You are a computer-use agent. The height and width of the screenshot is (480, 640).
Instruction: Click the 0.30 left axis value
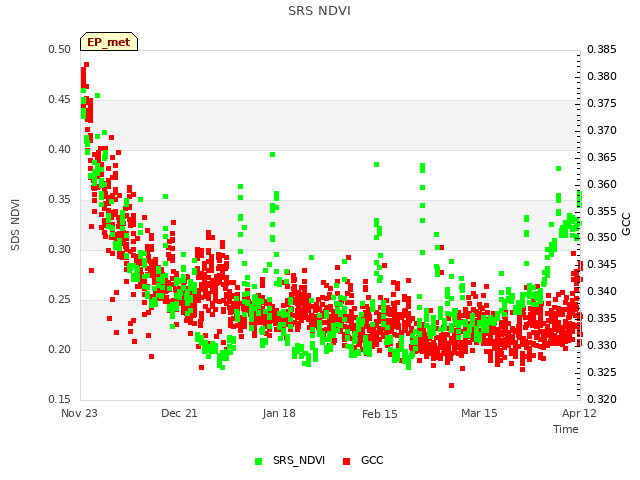point(60,249)
